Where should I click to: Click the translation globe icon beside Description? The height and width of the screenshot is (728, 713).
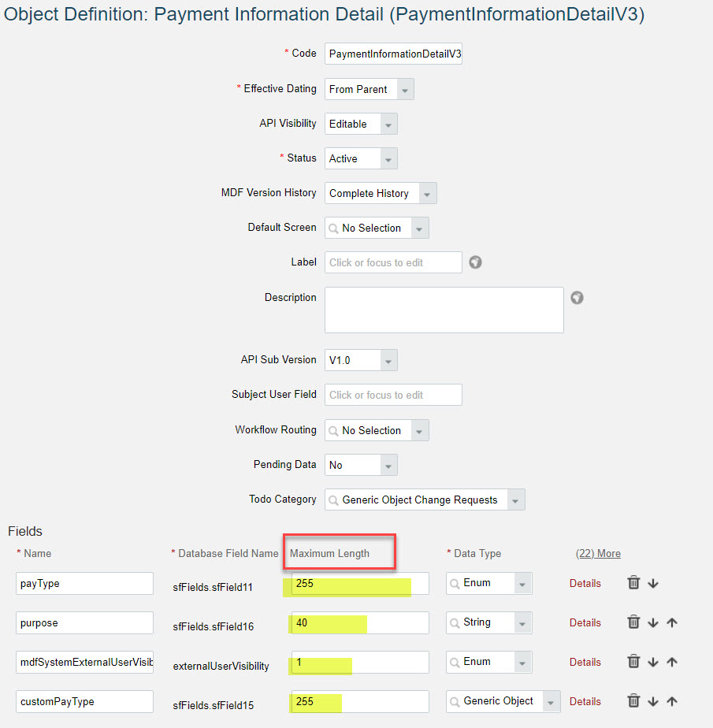[x=577, y=298]
